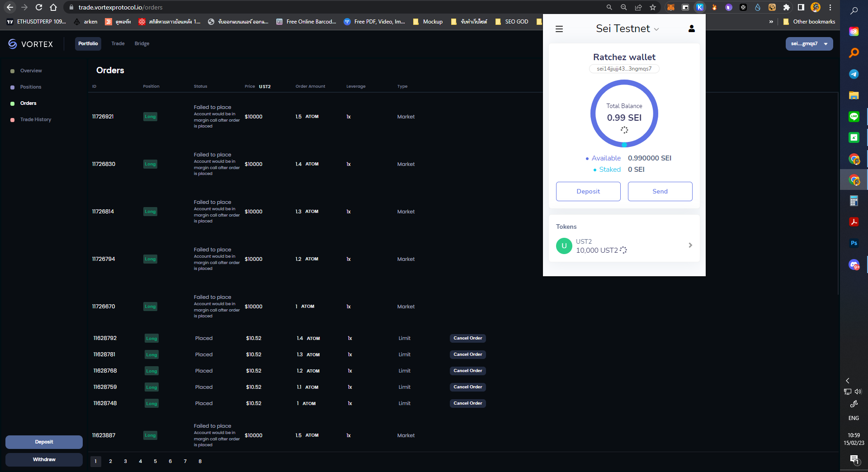
Task: Open Trade History in the sidebar
Action: click(x=36, y=120)
